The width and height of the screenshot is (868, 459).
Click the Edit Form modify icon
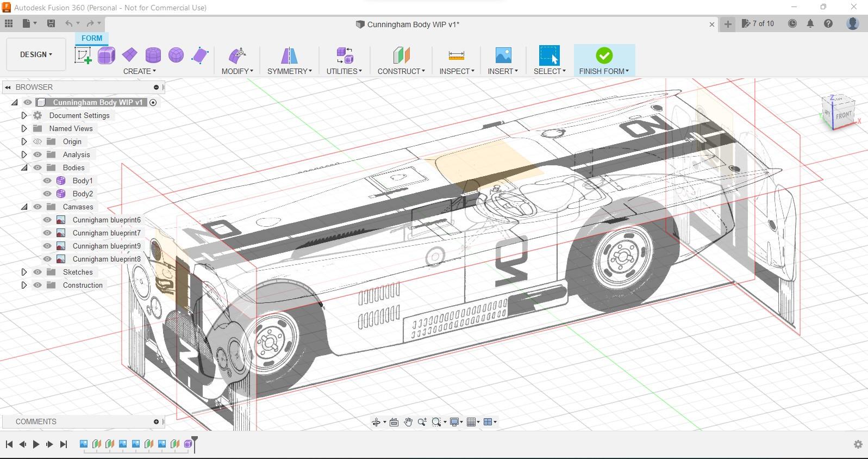pos(238,55)
